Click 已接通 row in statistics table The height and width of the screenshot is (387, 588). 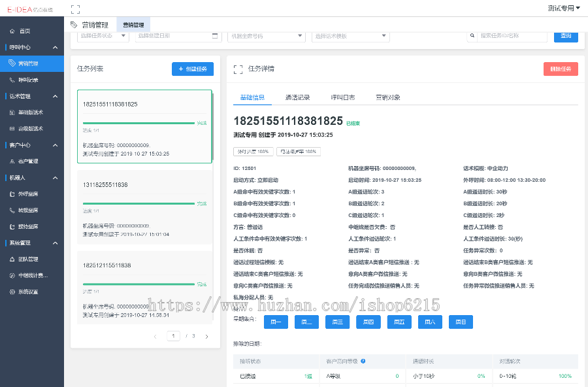click(276, 376)
